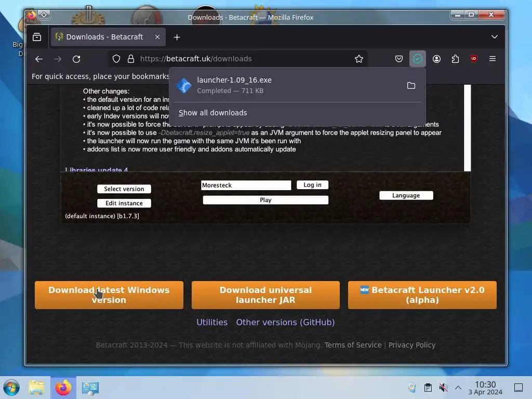Click the uBlock Origin shield icon
Image resolution: width=532 pixels, height=399 pixels.
474,59
